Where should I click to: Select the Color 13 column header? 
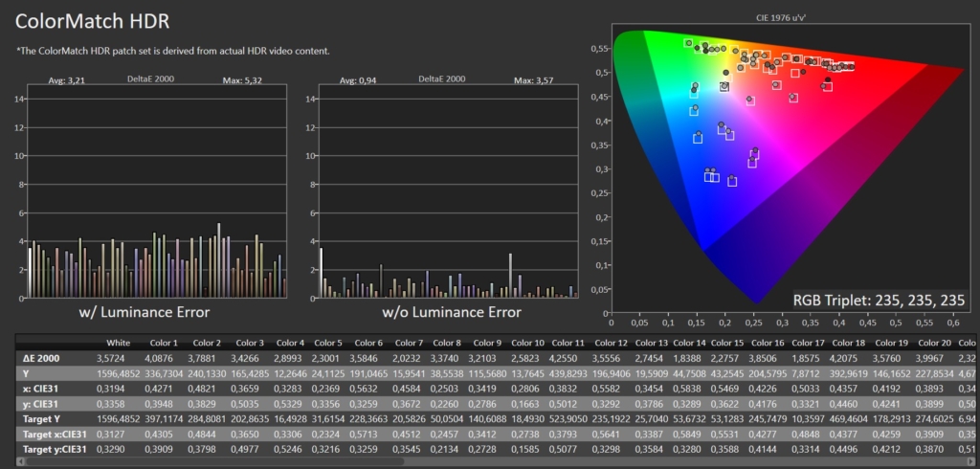[x=651, y=343]
